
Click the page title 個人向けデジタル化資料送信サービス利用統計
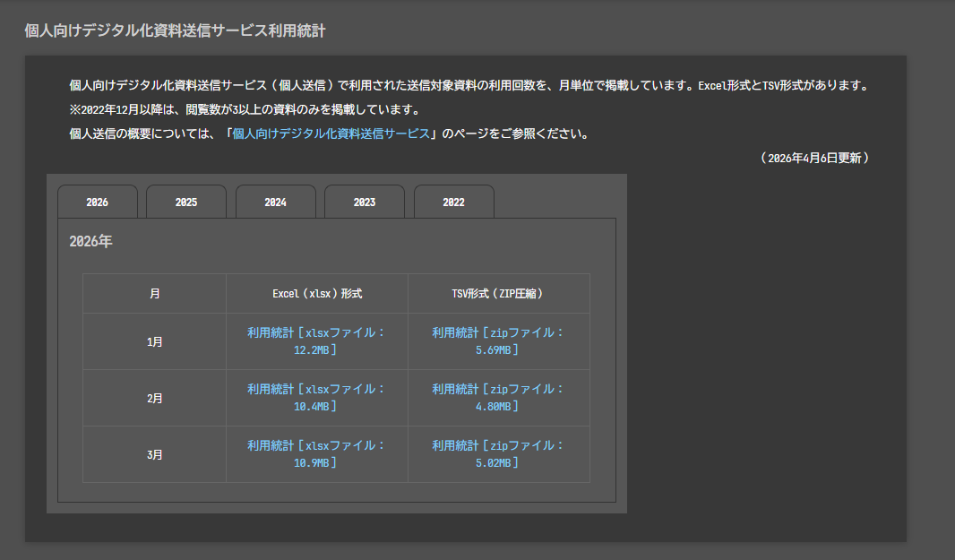[x=176, y=30]
